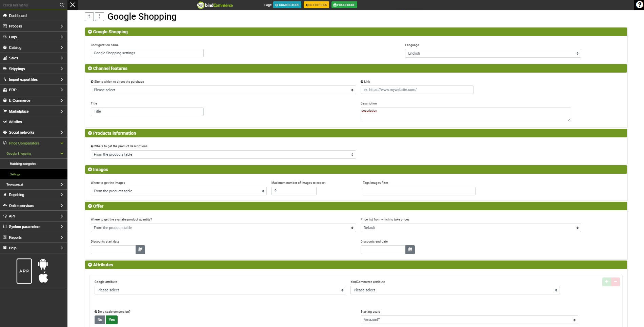Viewport: 644px width, 327px height.
Task: Collapse Price Comparators menu
Action: [x=34, y=143]
